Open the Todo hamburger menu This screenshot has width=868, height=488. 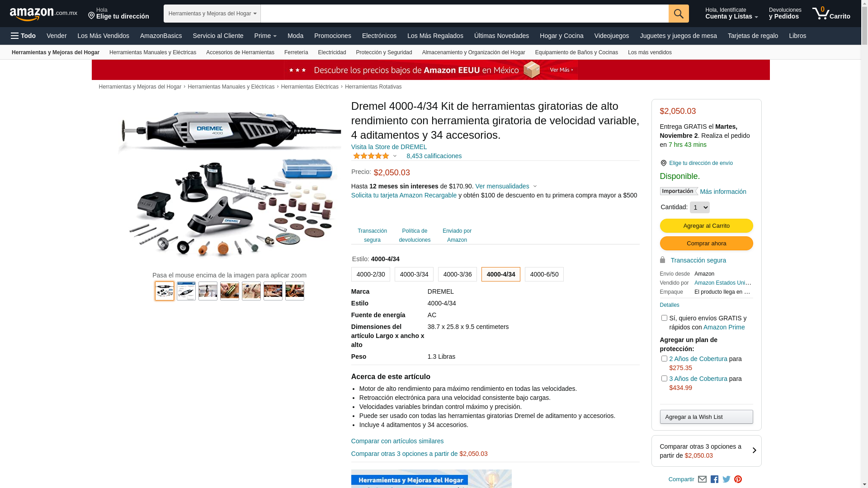click(x=24, y=36)
